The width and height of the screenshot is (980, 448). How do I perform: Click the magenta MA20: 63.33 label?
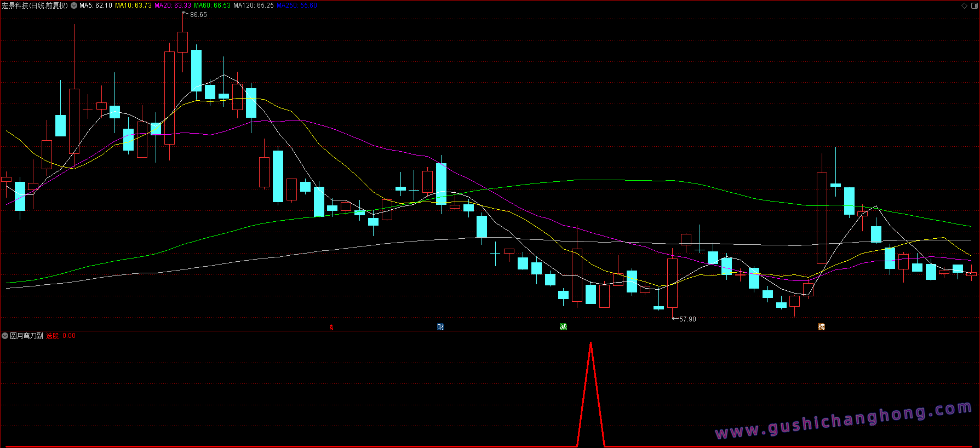pyautogui.click(x=173, y=5)
